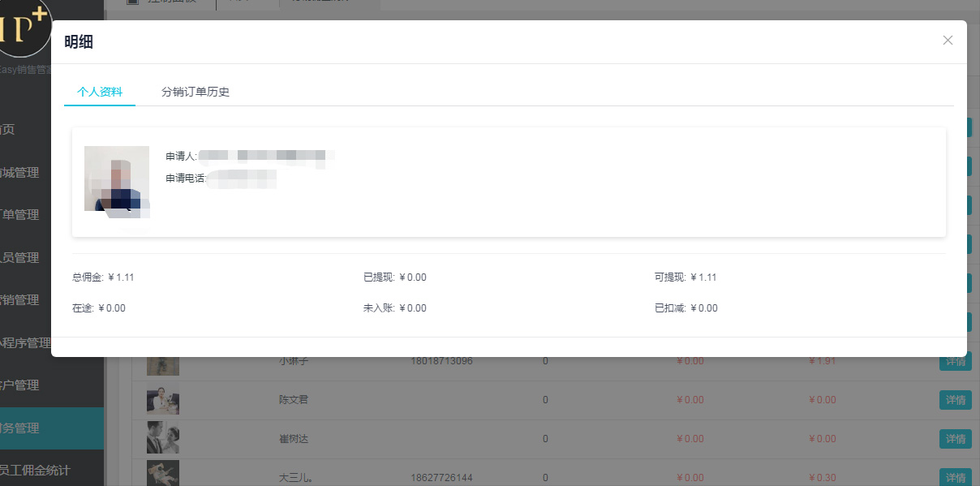Open 详情 for 崔树达's row

point(955,439)
